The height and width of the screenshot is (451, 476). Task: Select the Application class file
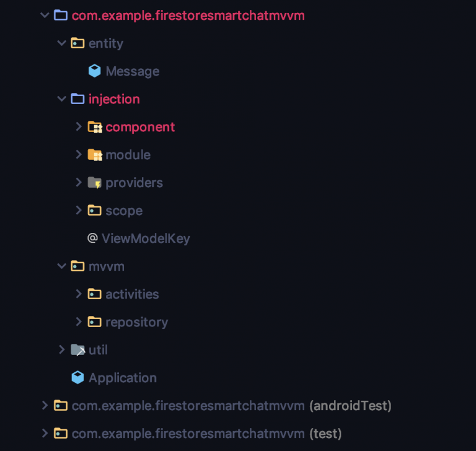click(x=123, y=378)
